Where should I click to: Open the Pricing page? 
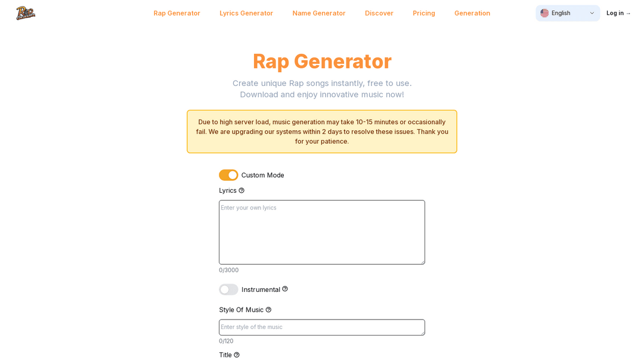pyautogui.click(x=424, y=13)
